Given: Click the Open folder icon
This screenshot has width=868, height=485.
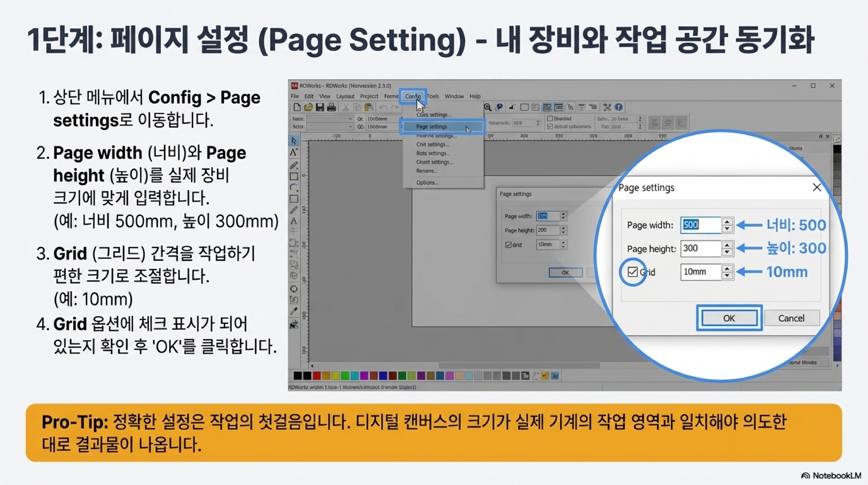Looking at the screenshot, I should click(x=308, y=107).
